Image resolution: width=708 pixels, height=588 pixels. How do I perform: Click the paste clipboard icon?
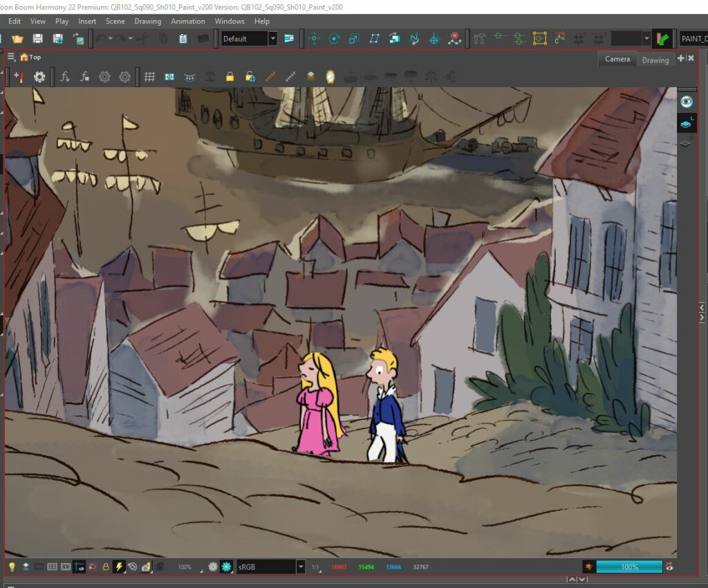click(x=183, y=39)
